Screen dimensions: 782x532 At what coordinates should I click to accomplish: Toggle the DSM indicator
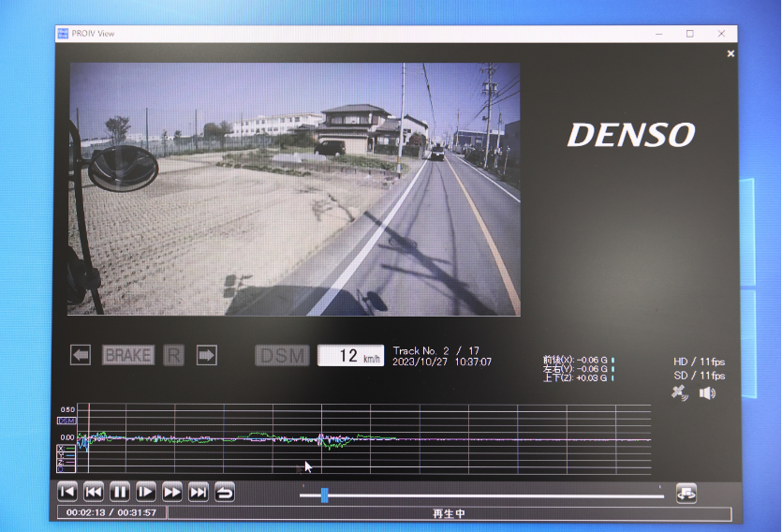(x=282, y=356)
